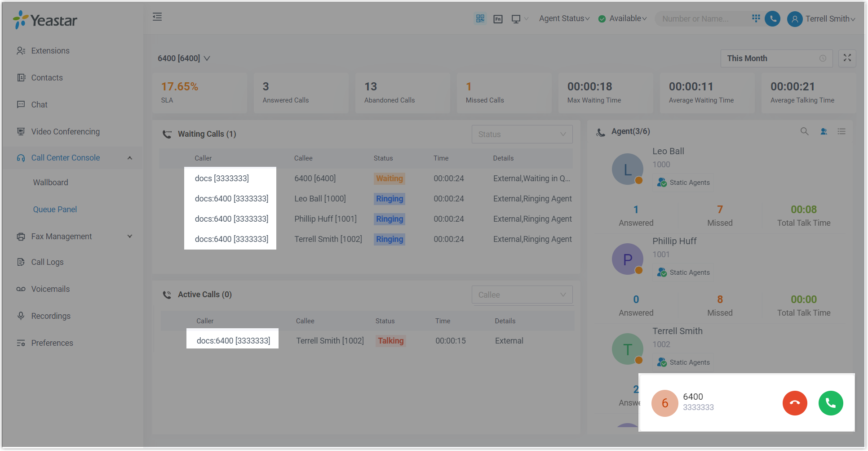Reject the incoming call with red button
Viewport: 868px width, 451px height.
click(x=794, y=403)
